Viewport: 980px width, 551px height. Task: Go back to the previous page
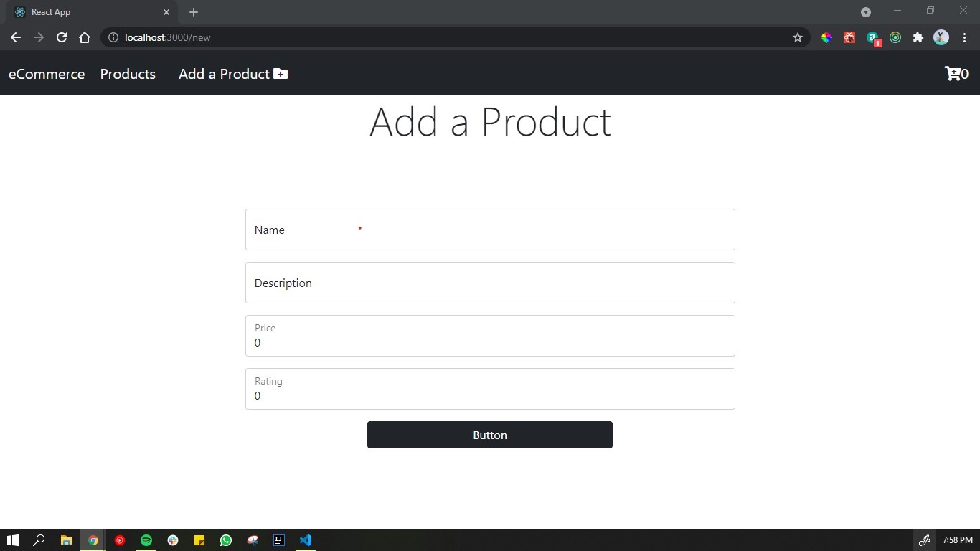16,37
